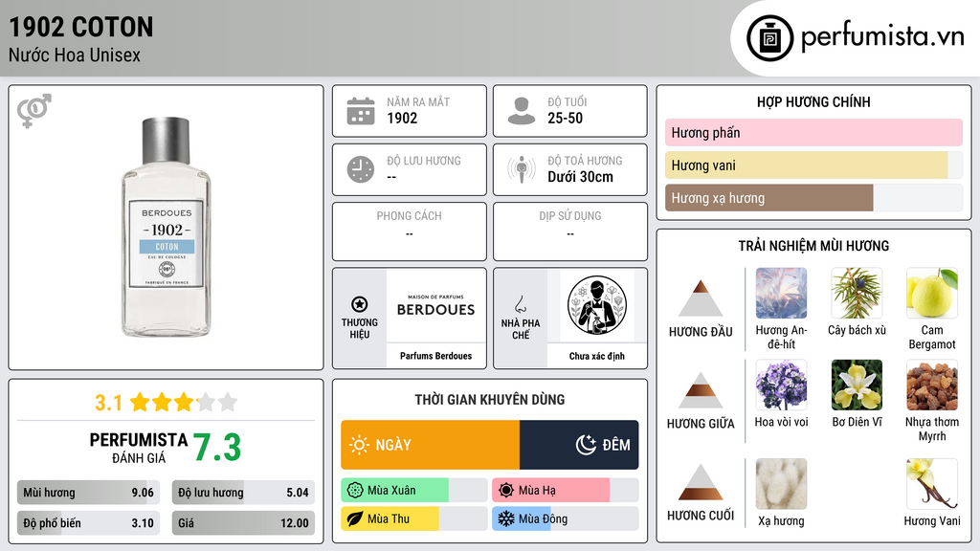Click the flower icon for Mùa Xuân
Viewport: 980px width, 551px height.
[355, 491]
